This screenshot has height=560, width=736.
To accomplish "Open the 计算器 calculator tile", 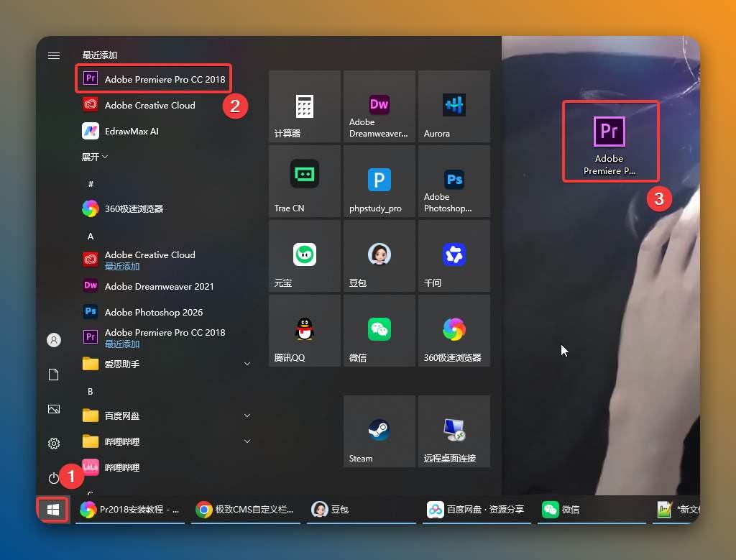I will pos(305,106).
